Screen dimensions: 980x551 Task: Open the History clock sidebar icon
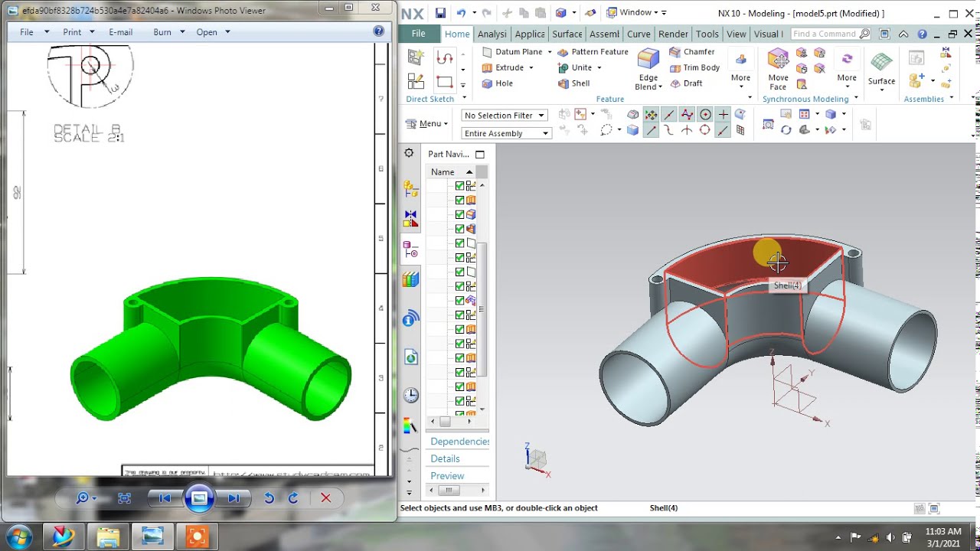point(411,395)
